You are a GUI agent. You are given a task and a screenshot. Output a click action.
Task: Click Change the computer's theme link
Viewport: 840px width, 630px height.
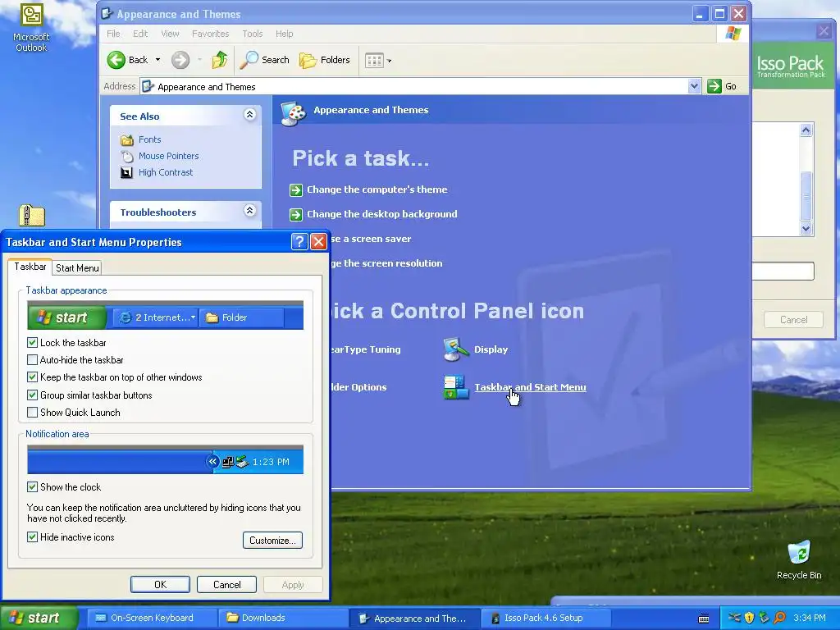tap(377, 189)
